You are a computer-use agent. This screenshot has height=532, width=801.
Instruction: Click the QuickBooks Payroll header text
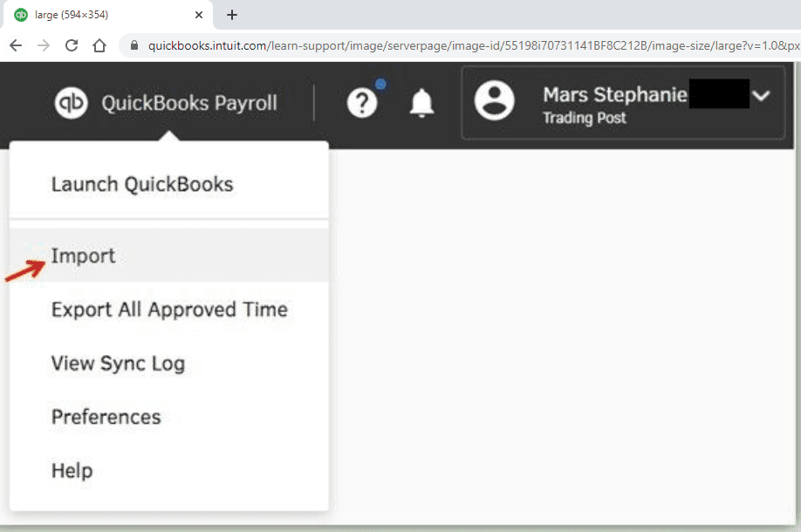point(188,103)
